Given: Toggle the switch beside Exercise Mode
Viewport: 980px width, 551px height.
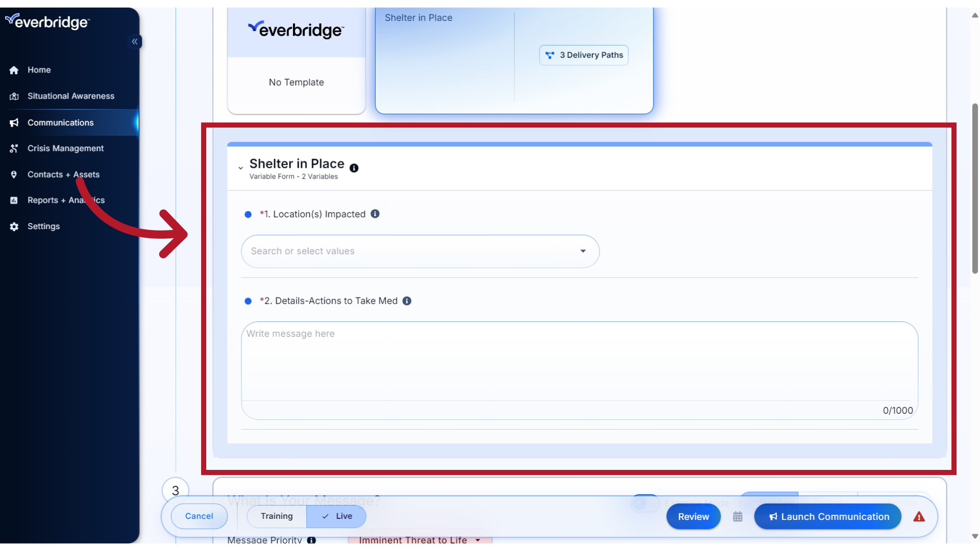Looking at the screenshot, I should coord(645,503).
